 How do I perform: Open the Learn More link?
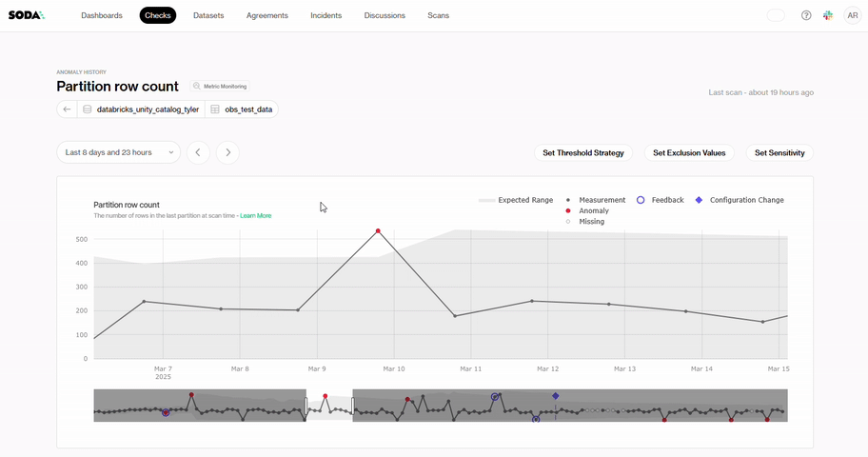pos(255,216)
